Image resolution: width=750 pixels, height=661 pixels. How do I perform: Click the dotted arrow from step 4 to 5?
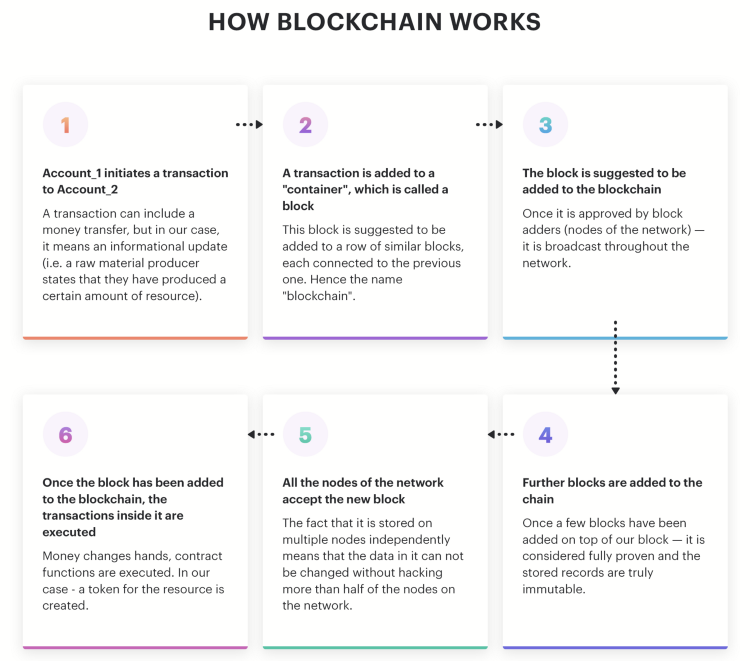pyautogui.click(x=501, y=434)
